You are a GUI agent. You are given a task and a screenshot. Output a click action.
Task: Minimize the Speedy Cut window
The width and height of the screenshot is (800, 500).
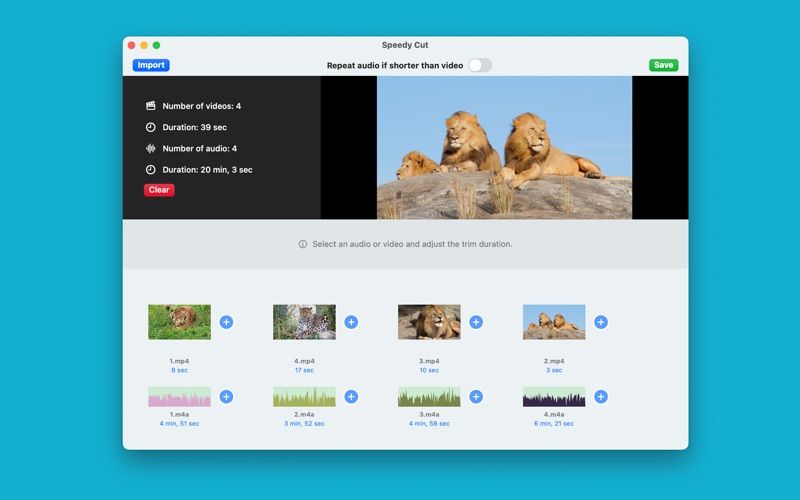[x=144, y=45]
